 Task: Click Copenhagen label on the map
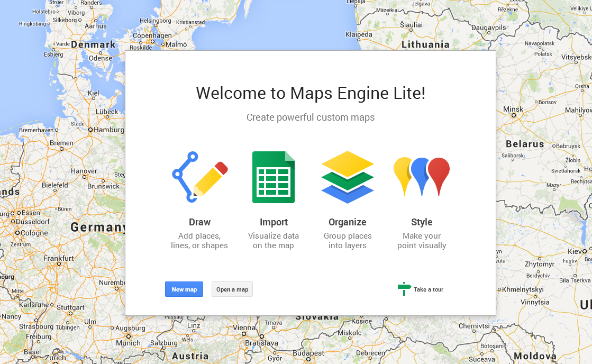(152, 35)
